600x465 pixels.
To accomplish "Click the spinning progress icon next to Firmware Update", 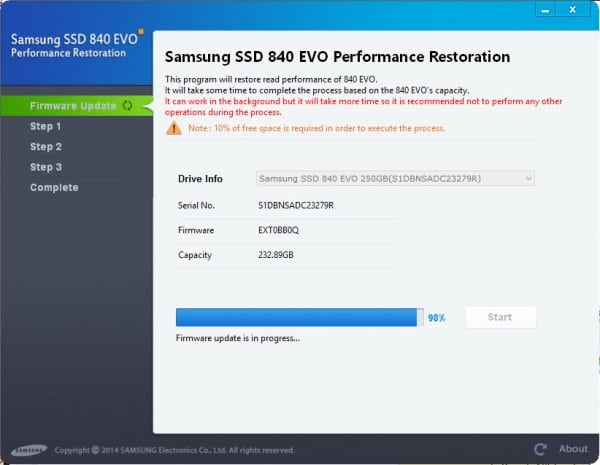I will pyautogui.click(x=128, y=106).
